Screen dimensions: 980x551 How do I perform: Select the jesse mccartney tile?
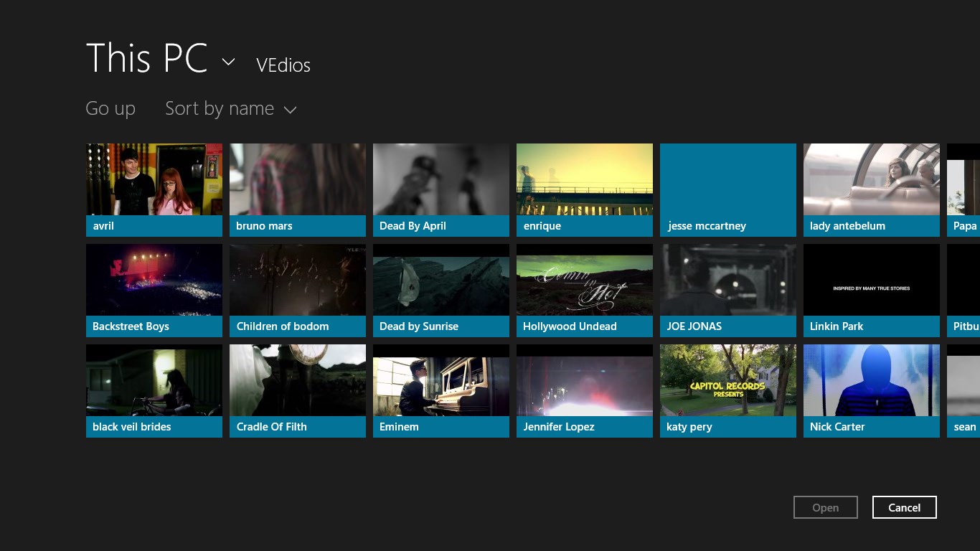click(728, 190)
